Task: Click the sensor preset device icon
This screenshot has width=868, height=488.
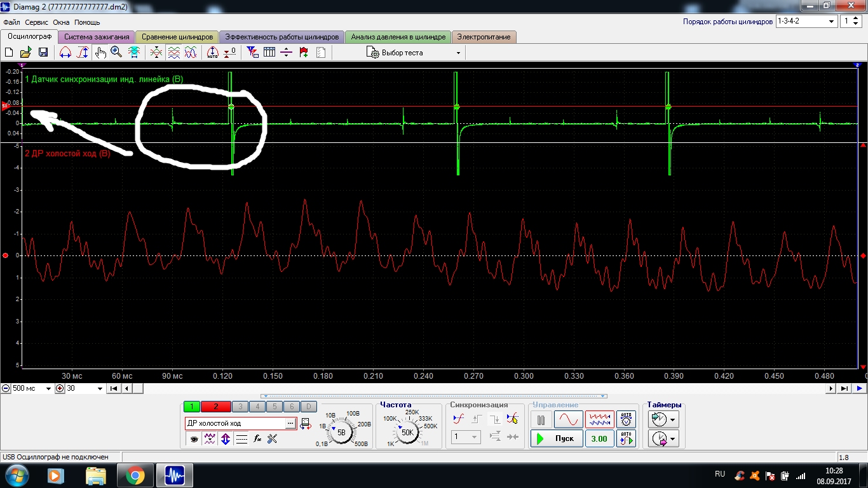Action: [305, 423]
